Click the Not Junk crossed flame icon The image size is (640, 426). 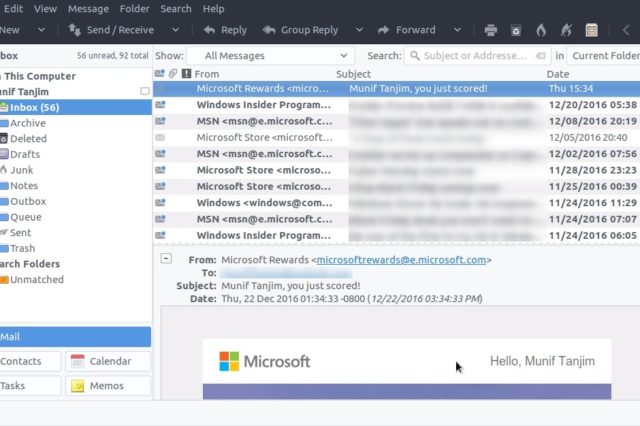(x=566, y=30)
